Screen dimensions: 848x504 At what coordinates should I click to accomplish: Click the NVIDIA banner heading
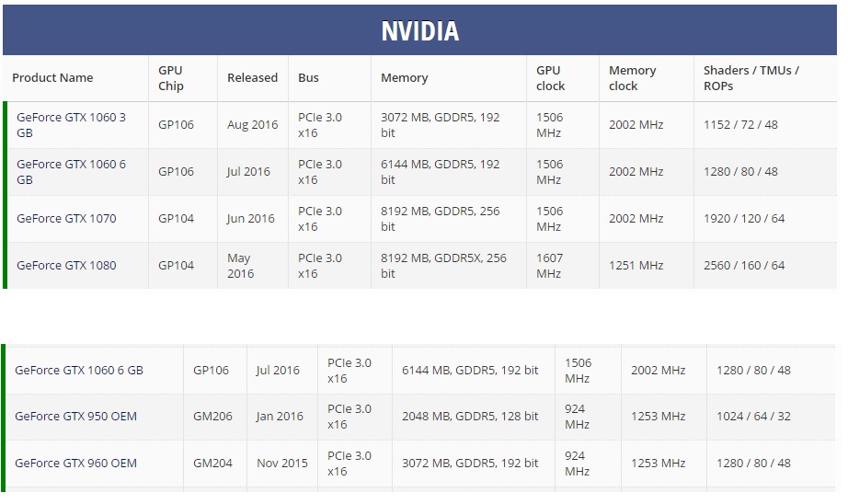(x=419, y=31)
